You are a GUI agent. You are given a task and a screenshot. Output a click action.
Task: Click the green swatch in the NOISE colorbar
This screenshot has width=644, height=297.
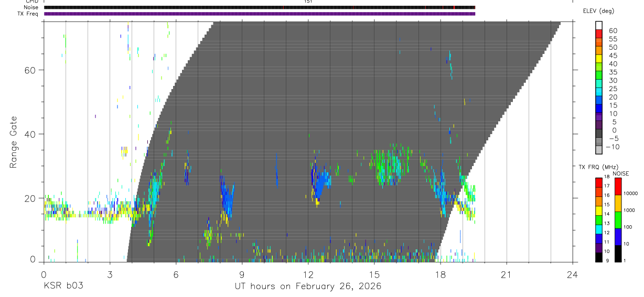tap(618, 219)
